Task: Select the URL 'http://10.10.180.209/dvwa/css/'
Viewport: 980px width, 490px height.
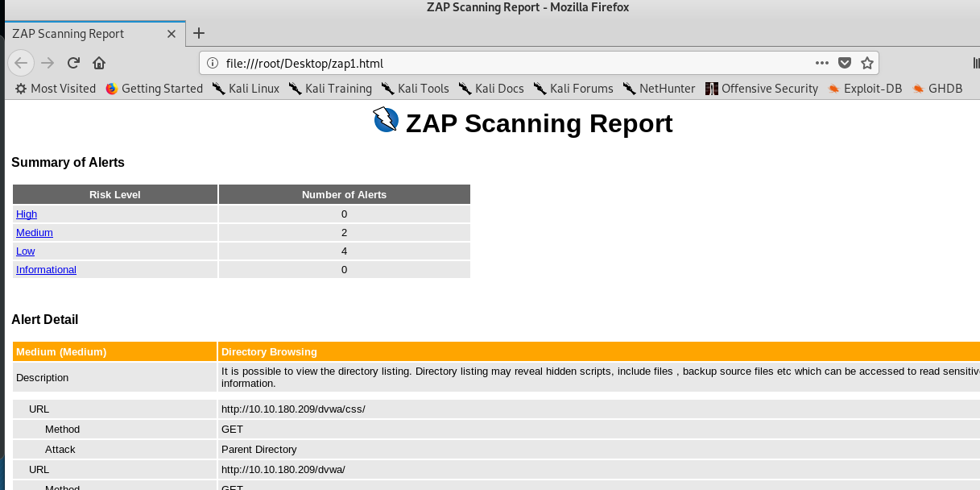Action: (x=293, y=409)
